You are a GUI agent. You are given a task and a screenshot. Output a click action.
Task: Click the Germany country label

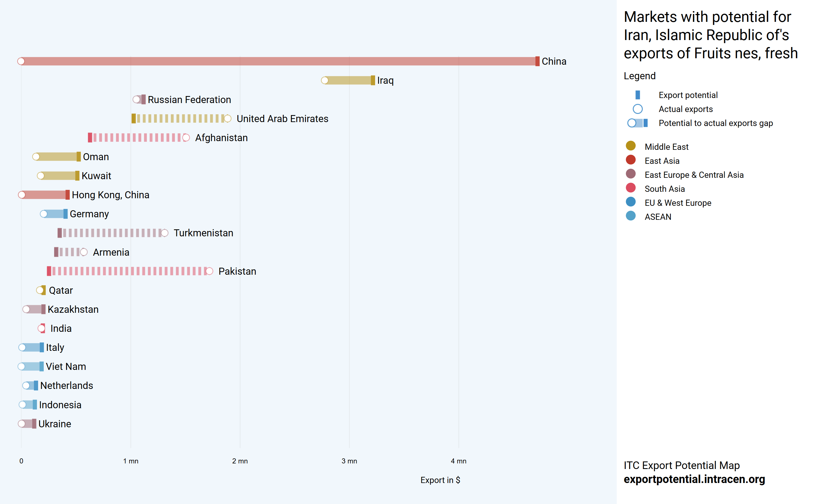coord(89,214)
